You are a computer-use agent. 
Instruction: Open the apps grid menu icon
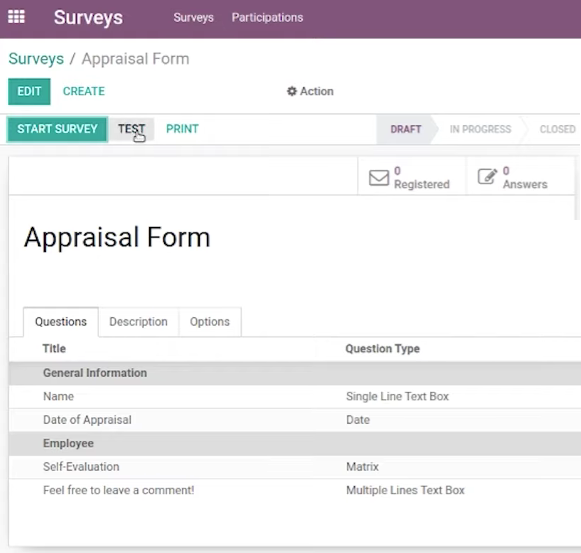pos(16,17)
